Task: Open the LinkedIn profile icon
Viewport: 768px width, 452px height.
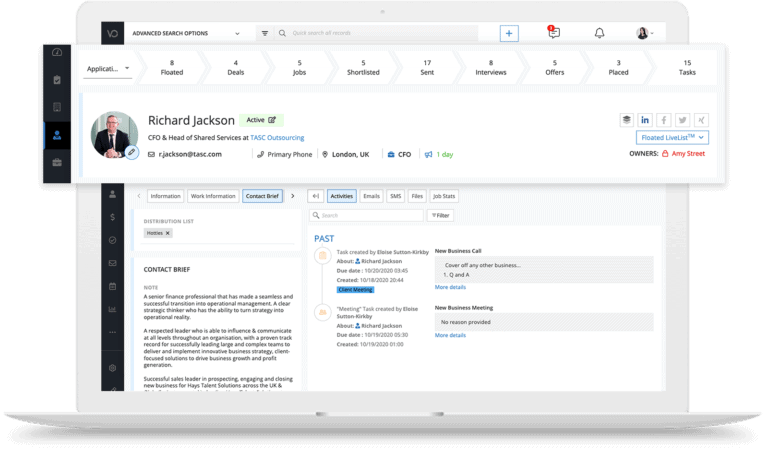Action: pos(645,120)
